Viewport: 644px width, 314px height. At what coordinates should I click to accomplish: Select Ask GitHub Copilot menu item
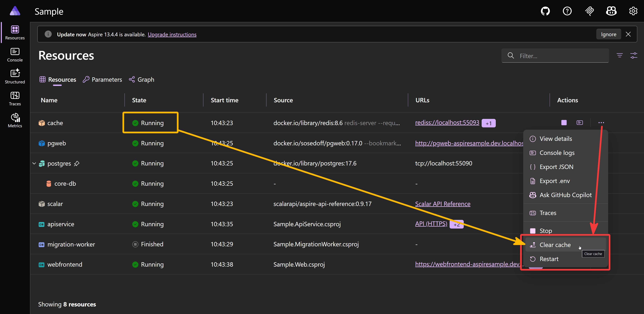coord(566,195)
